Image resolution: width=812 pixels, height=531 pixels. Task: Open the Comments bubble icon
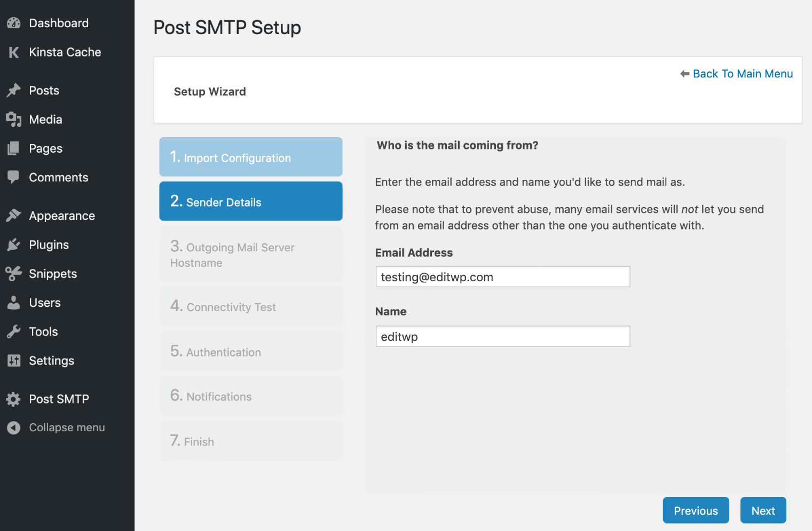(13, 177)
